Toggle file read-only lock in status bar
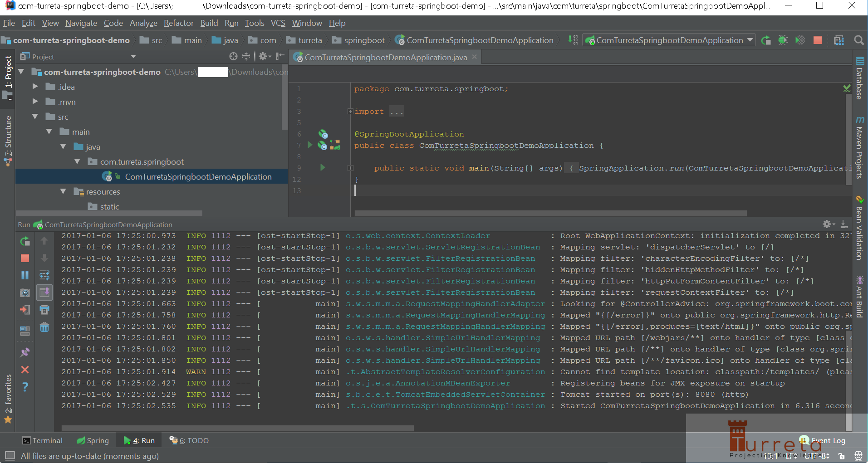 pyautogui.click(x=842, y=456)
